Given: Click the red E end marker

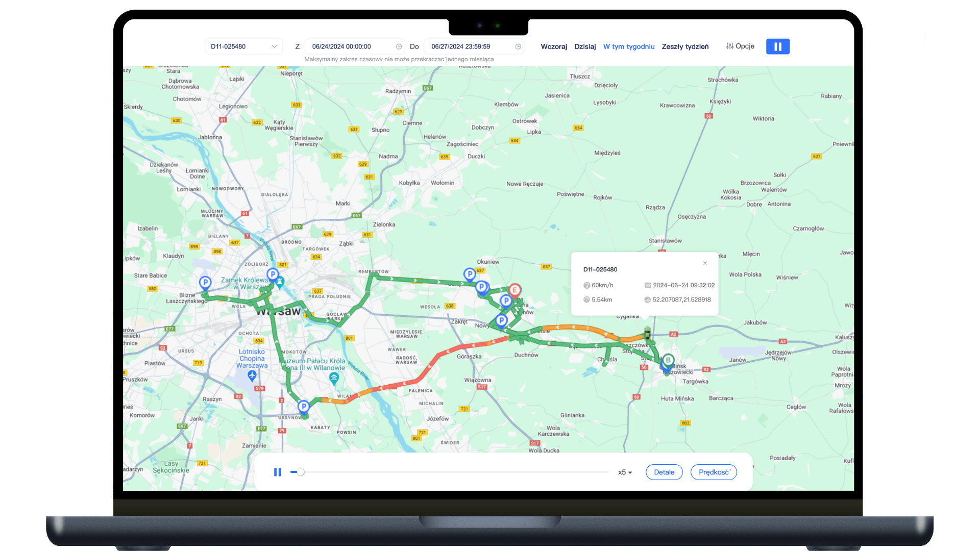Looking at the screenshot, I should 514,290.
